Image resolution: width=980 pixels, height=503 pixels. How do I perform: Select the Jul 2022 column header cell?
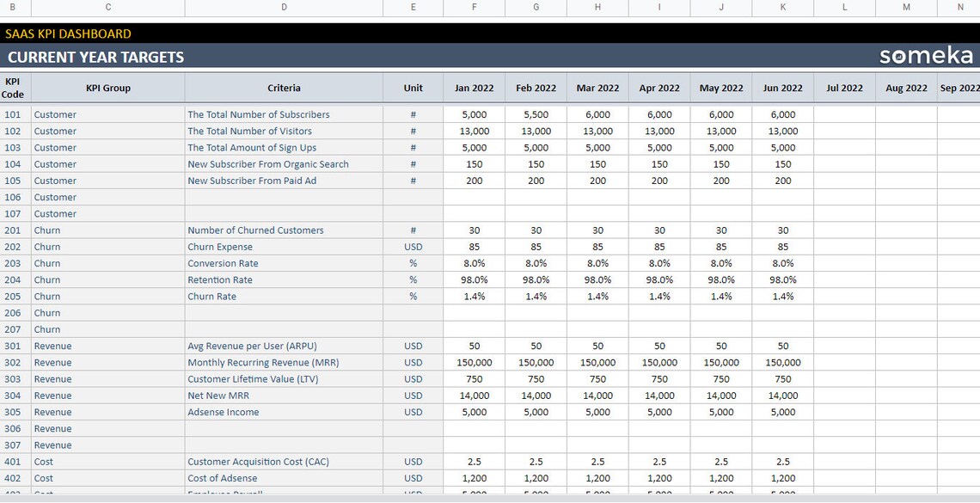[x=844, y=87]
